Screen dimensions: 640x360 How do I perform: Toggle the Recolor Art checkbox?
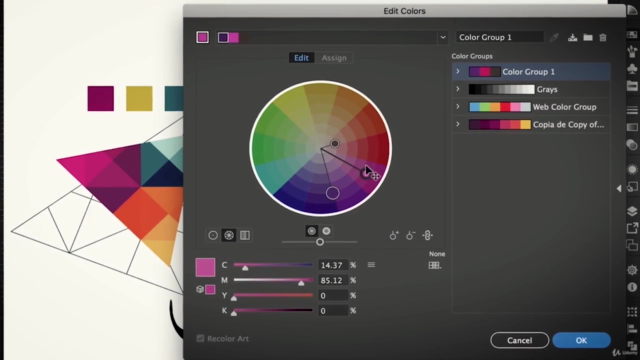click(x=200, y=338)
